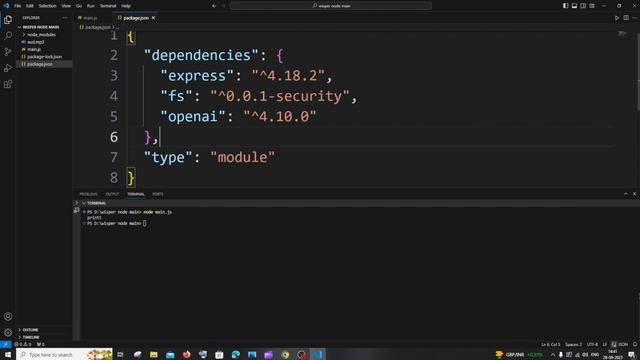Change LF end of line sequence
This screenshot has width=640, height=360.
click(604, 344)
